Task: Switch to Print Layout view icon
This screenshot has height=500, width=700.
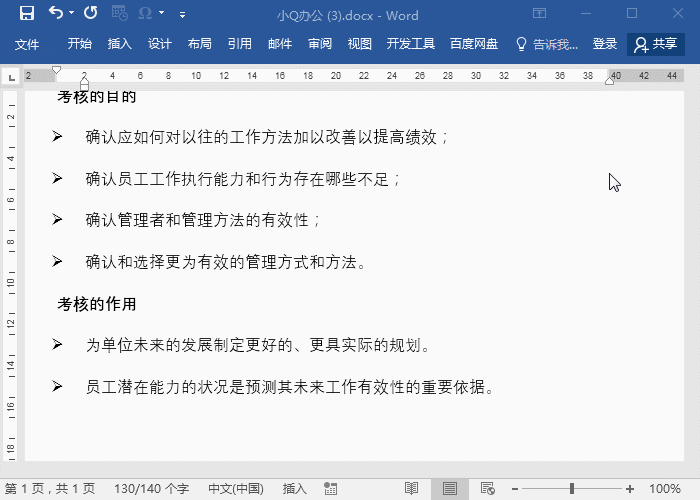Action: (450, 489)
